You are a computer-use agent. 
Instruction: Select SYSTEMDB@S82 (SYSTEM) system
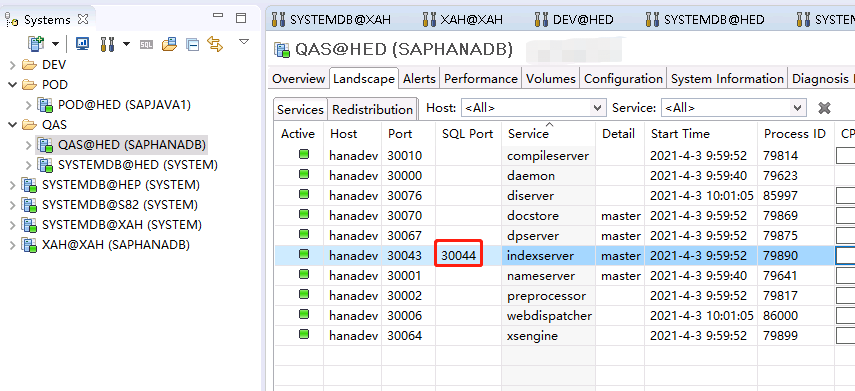coord(120,205)
